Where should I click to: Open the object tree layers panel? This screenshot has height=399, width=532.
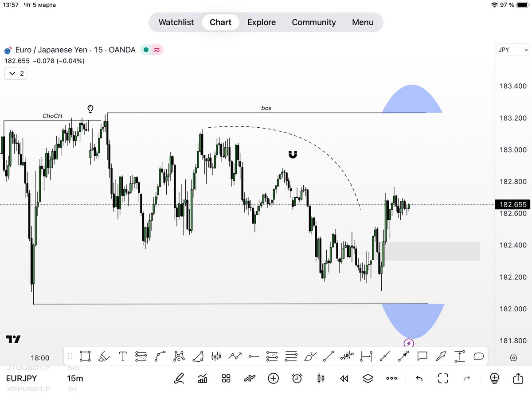tap(368, 378)
